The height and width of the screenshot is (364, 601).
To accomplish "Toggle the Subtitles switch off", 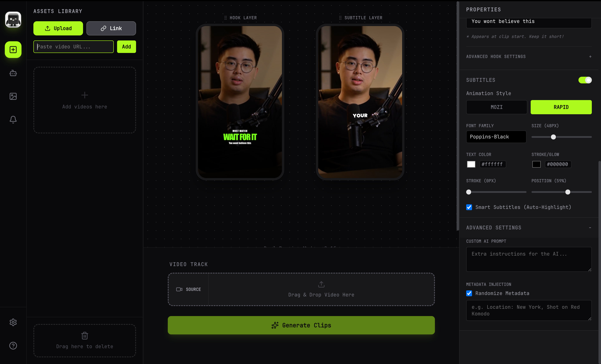I will coord(585,80).
